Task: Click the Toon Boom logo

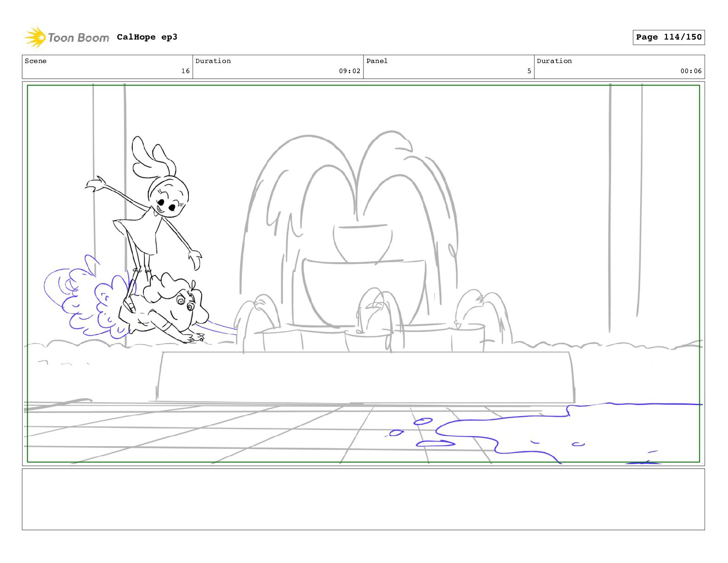Action: tap(67, 37)
